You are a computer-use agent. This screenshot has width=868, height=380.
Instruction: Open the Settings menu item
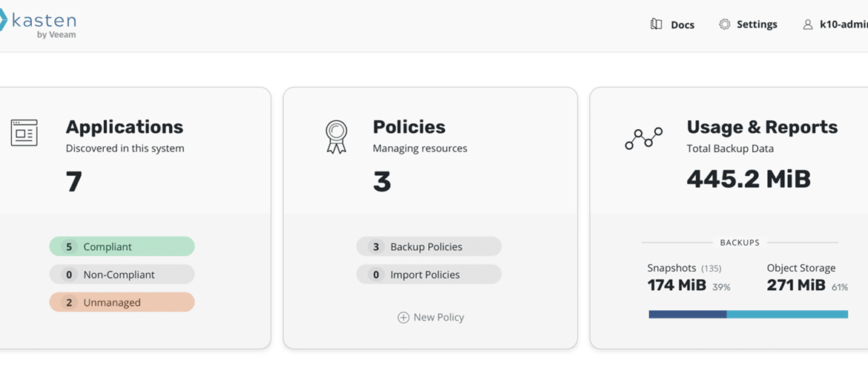click(x=757, y=24)
